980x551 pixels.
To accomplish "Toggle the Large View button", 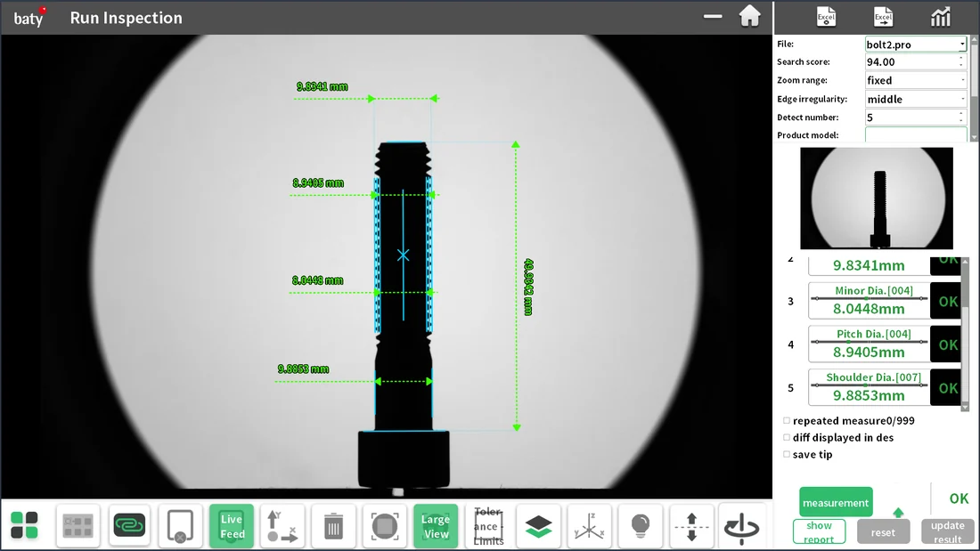I will [x=436, y=525].
